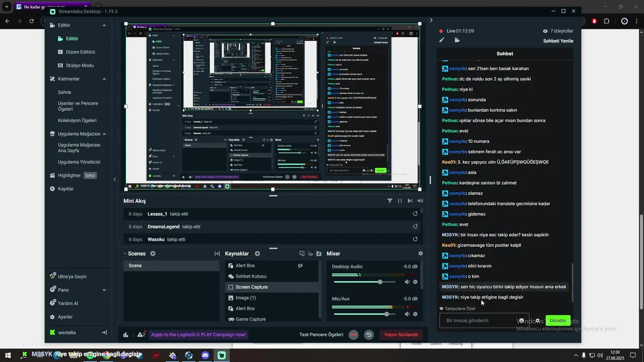Open Kayıtlar in sidebar
This screenshot has width=644, height=362.
62,189
